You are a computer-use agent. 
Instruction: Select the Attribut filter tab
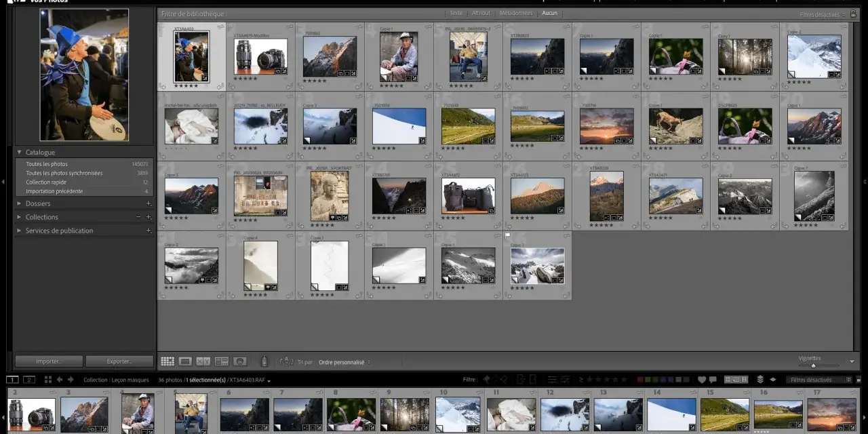coord(481,13)
